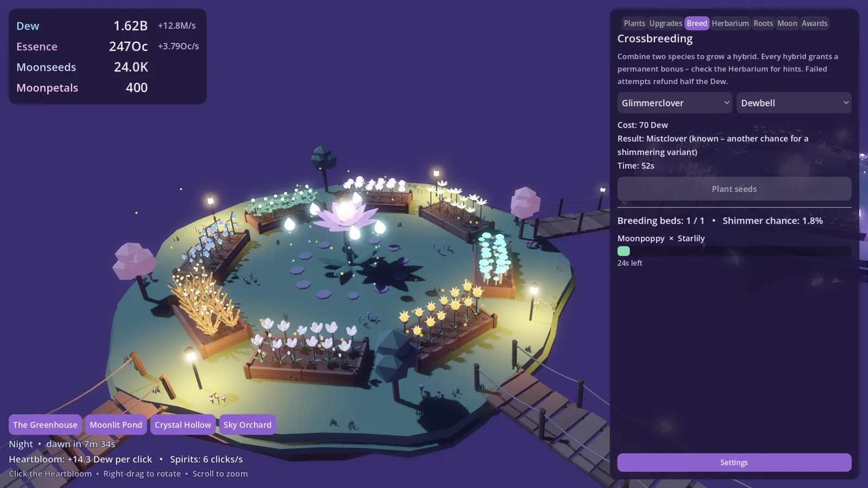Click the Moonpoppy × Starlily breeding progress bar
Screen dimensions: 868x488
coord(735,251)
